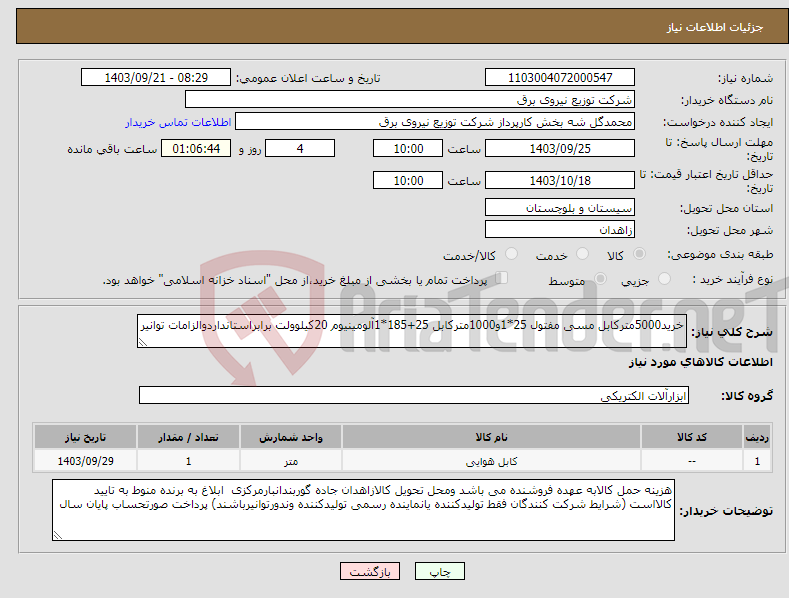Click the بازگشت back button

(x=370, y=571)
